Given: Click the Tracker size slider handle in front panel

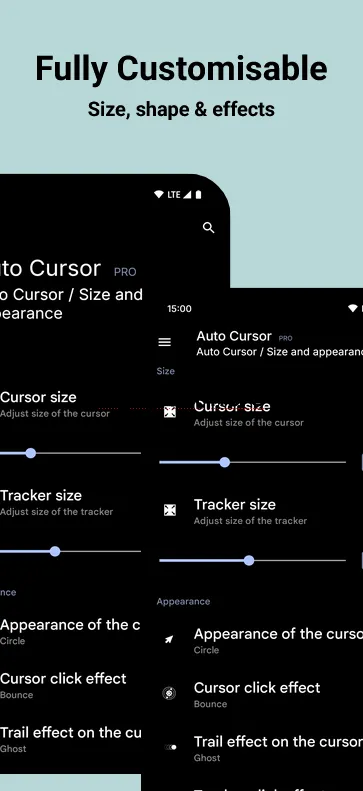Looking at the screenshot, I should pyautogui.click(x=249, y=560).
